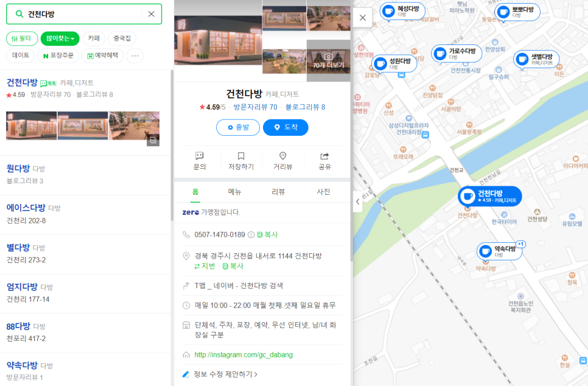Click the 서울왕족발 restaurant map icon
This screenshot has width=588, height=386.
point(469,125)
